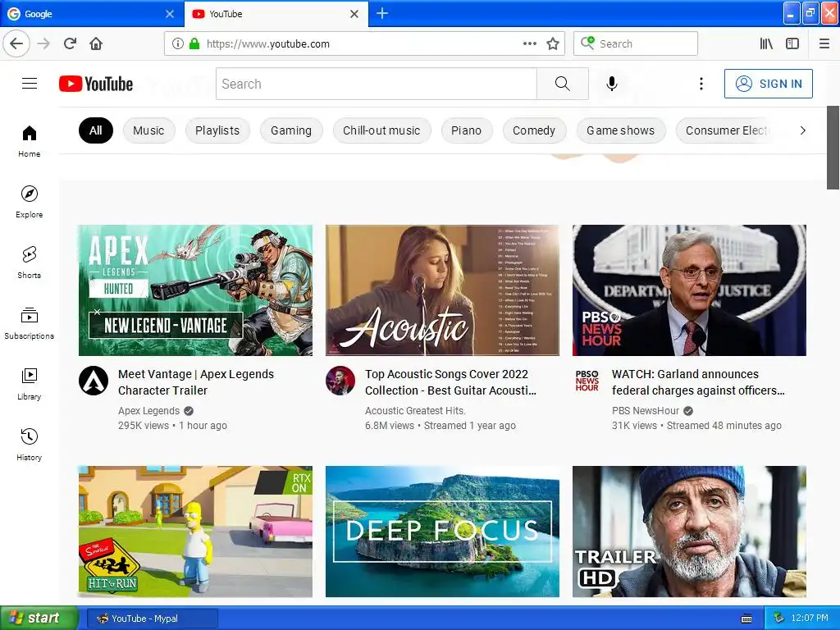Close the Google browser tab
The width and height of the screenshot is (840, 630).
tap(170, 14)
